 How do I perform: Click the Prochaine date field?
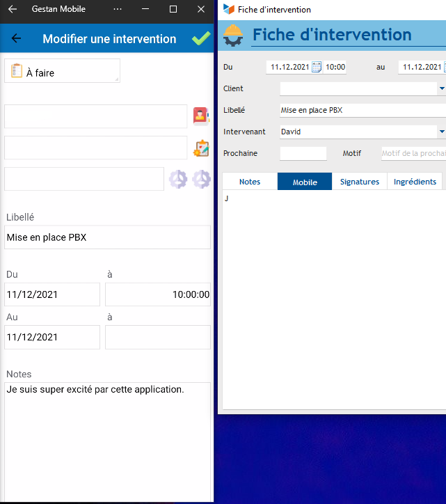tap(303, 153)
